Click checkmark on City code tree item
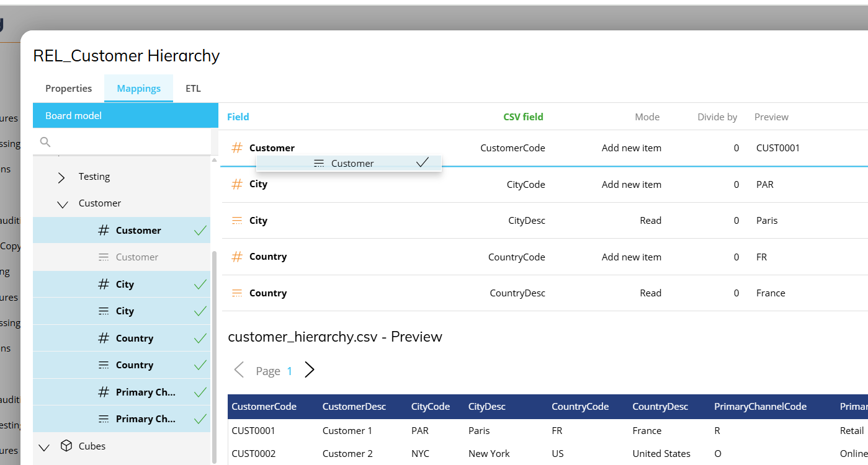Viewport: 868px width, 465px height. click(200, 284)
